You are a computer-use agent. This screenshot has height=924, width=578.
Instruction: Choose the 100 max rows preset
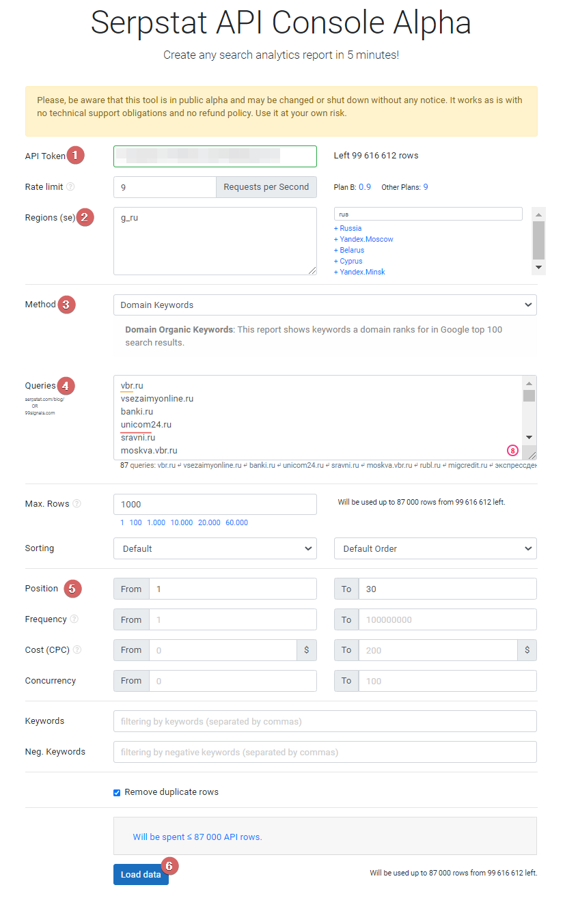click(x=135, y=522)
